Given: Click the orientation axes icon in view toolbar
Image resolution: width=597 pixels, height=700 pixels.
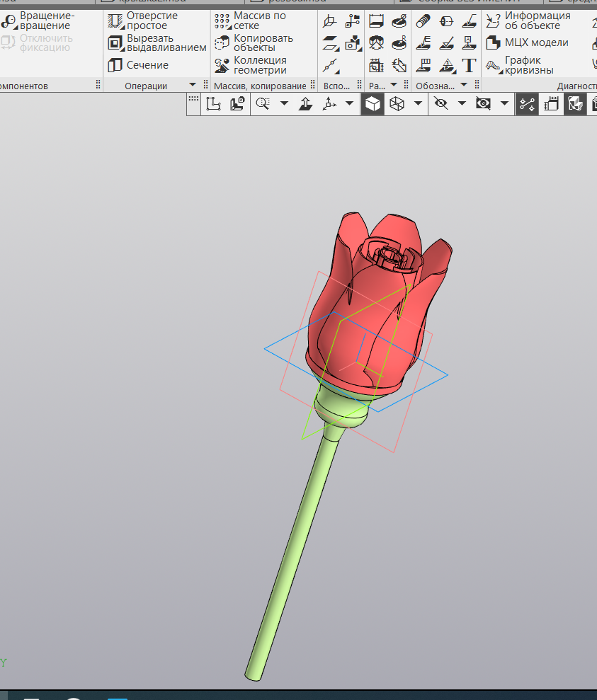Looking at the screenshot, I should click(x=329, y=104).
